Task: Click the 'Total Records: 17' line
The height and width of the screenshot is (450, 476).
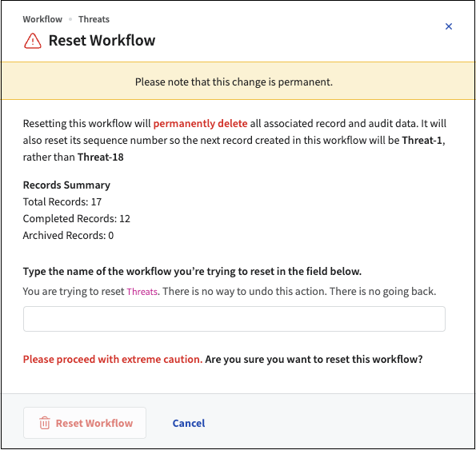Action: [x=62, y=201]
